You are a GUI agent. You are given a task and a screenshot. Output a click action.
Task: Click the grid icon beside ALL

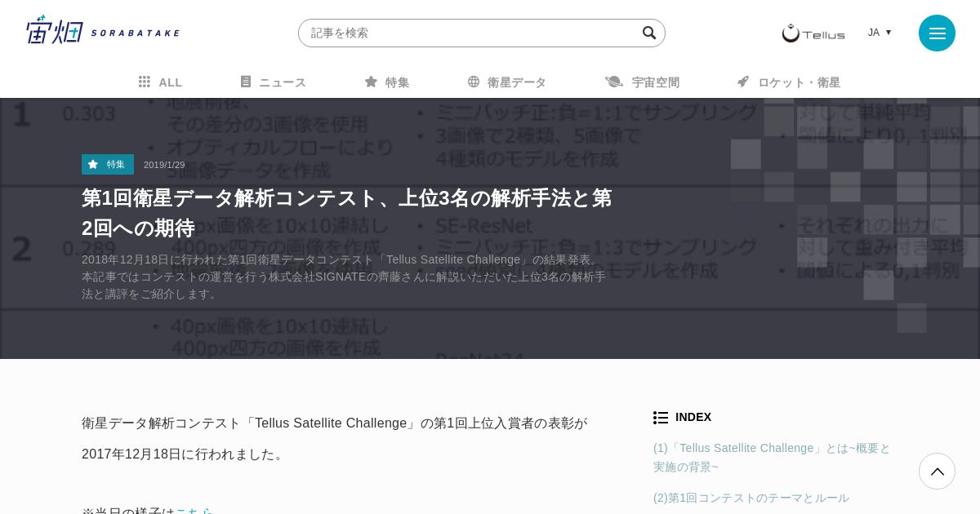click(x=145, y=82)
